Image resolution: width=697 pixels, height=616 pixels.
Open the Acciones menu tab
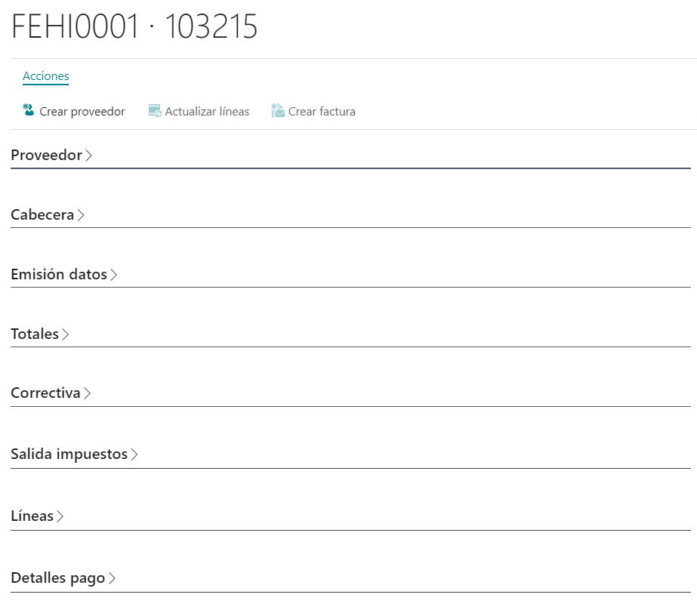click(x=45, y=76)
